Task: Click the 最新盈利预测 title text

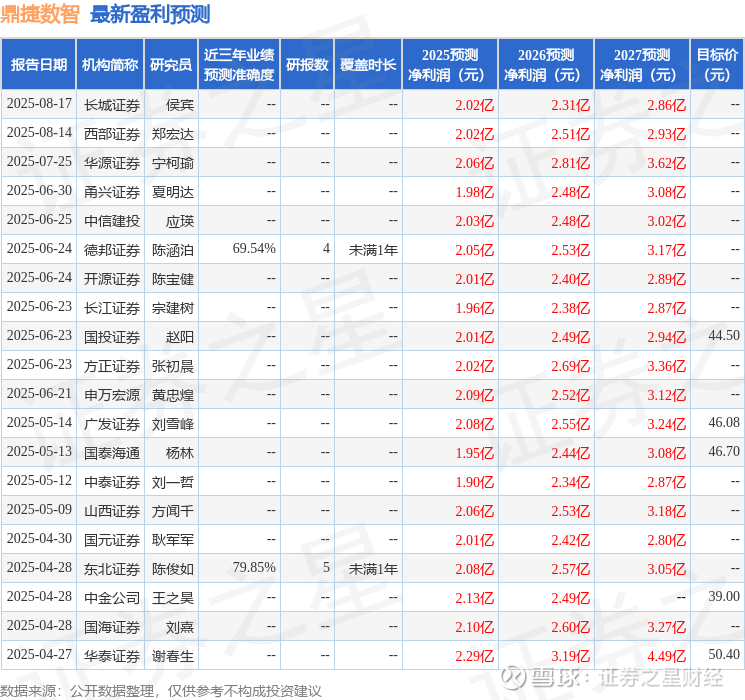Action: click(150, 14)
